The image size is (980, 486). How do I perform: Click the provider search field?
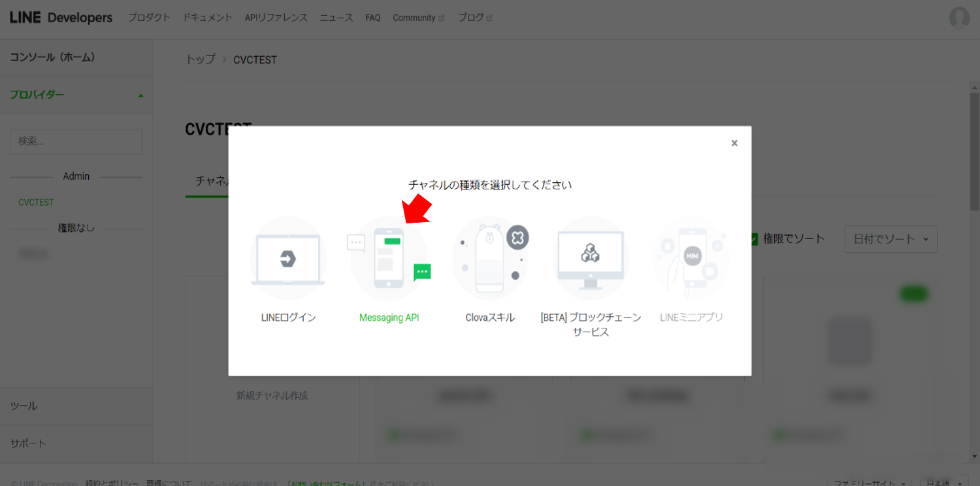(76, 142)
